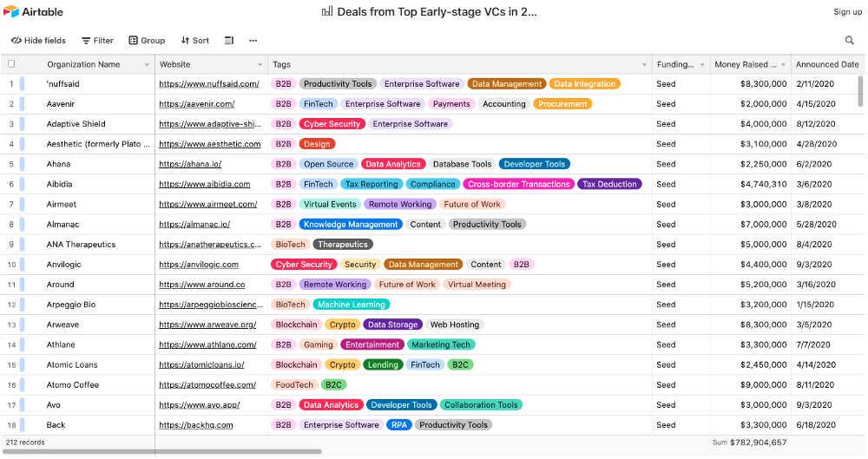This screenshot has width=868, height=459.
Task: Click the Design tag in Aesthetic row
Action: tap(317, 144)
